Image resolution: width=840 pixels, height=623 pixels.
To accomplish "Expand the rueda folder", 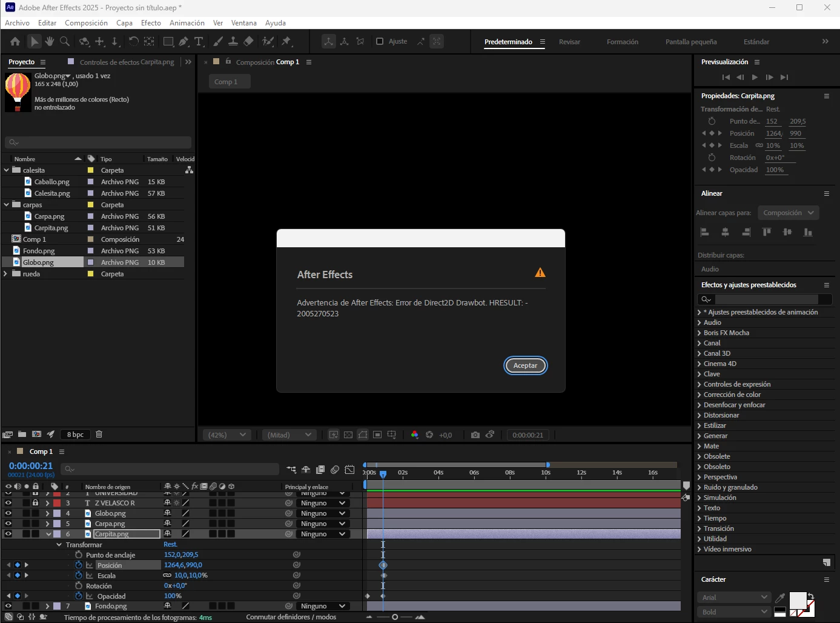I will click(7, 274).
